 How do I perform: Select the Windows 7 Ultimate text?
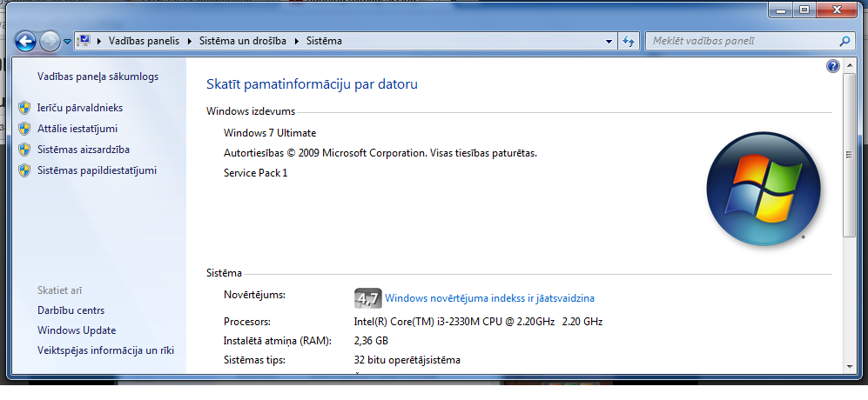coord(270,133)
